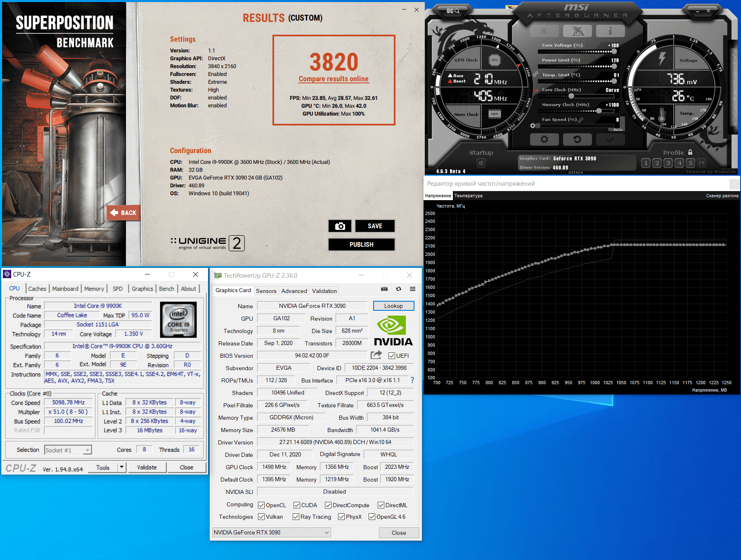The image size is (741, 560).
Task: Open the Mainboard tab in CPU-Z
Action: pyautogui.click(x=65, y=288)
